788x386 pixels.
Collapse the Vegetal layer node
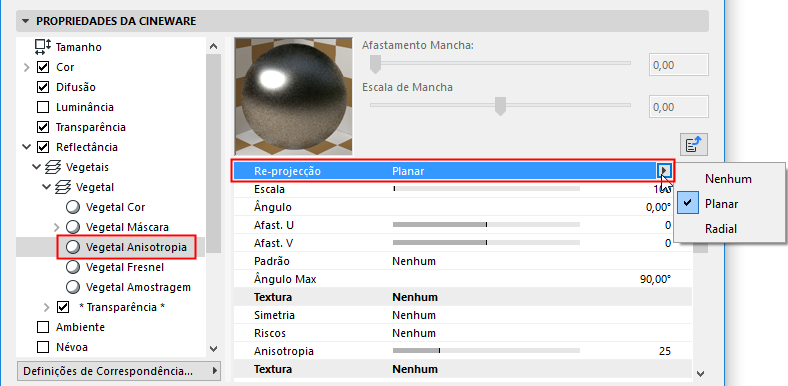point(46,187)
